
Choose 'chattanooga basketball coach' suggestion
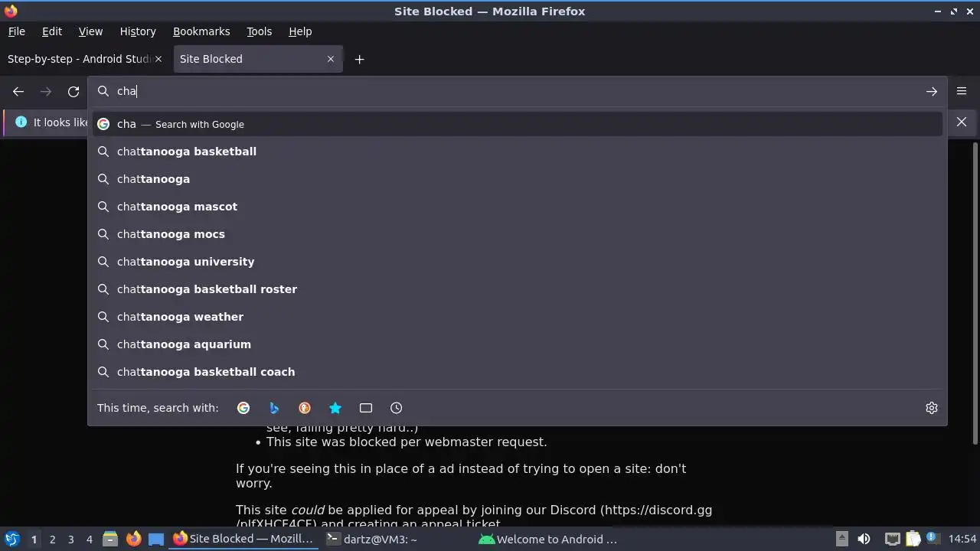(517, 372)
